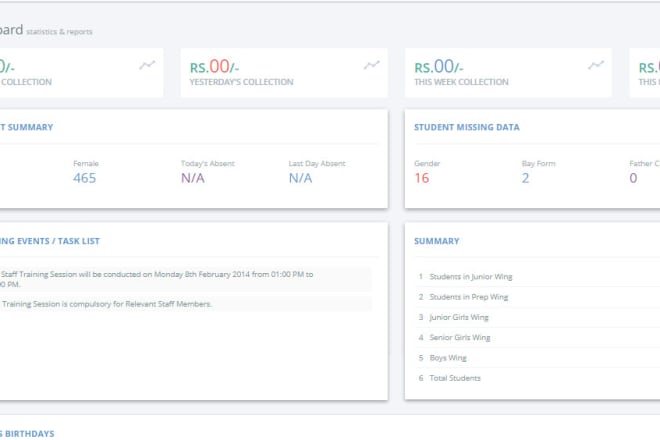Open the Training Session is compulsory entry
This screenshot has width=660, height=440.
tap(185, 304)
